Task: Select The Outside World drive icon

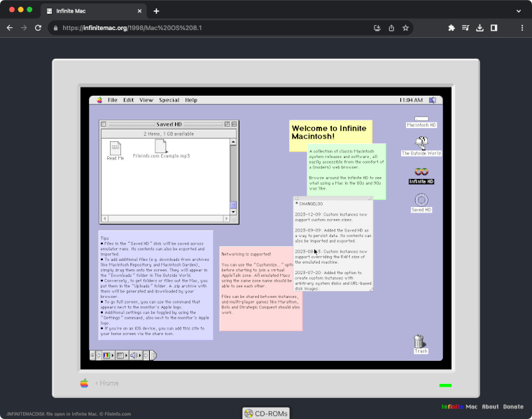Action: point(421,143)
